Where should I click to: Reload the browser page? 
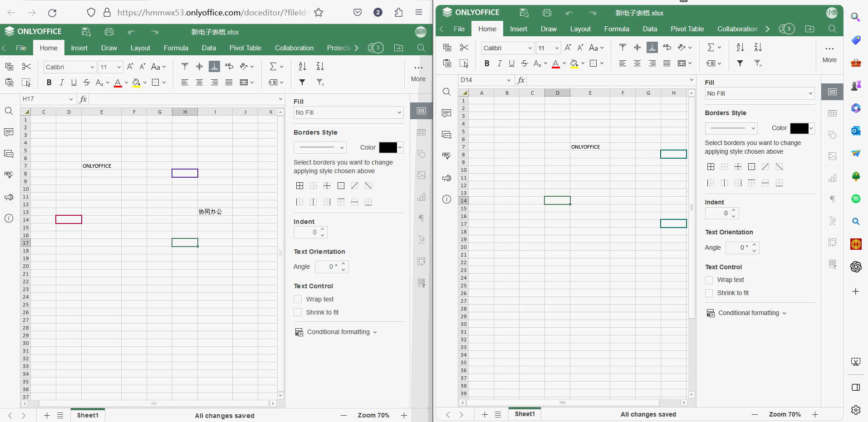point(52,13)
